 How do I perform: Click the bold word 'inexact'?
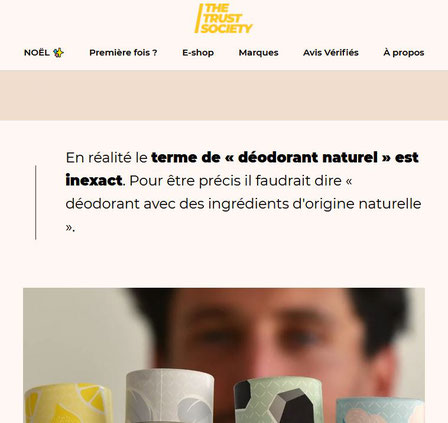pyautogui.click(x=94, y=180)
